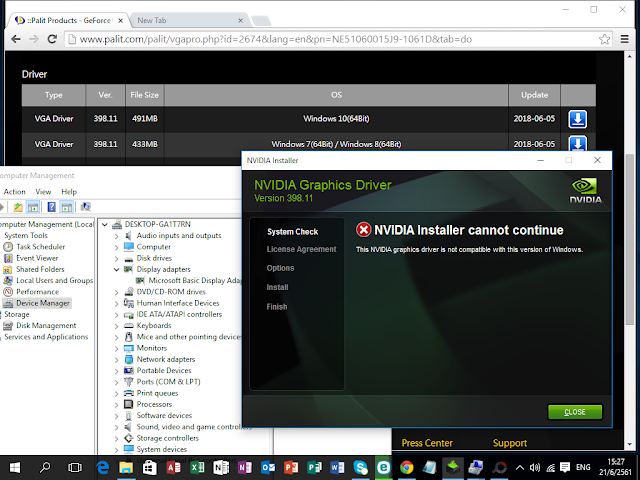640x480 pixels.
Task: Open the View menu in Computer Management
Action: coord(43,191)
